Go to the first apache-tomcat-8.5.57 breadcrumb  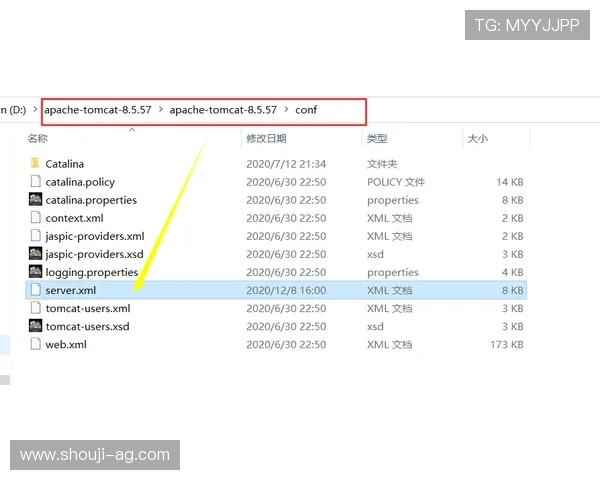click(x=97, y=109)
